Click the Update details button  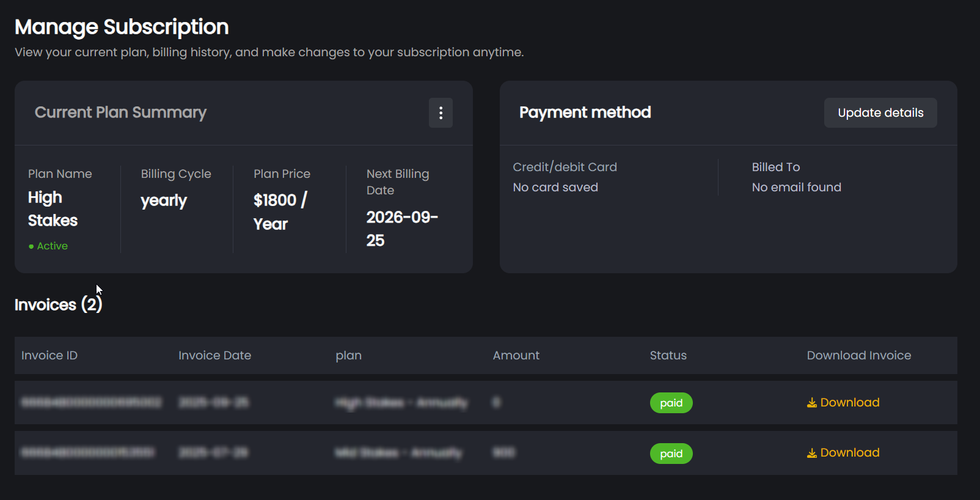click(x=880, y=113)
